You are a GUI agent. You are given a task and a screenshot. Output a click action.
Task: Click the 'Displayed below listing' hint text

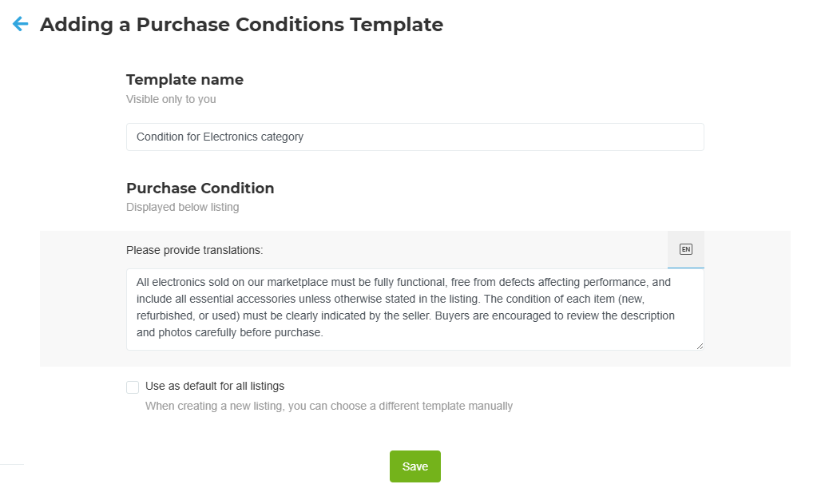(x=182, y=208)
